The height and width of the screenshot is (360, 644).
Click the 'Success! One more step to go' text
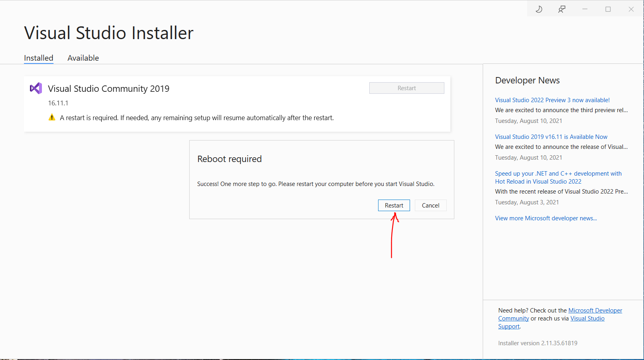(316, 184)
